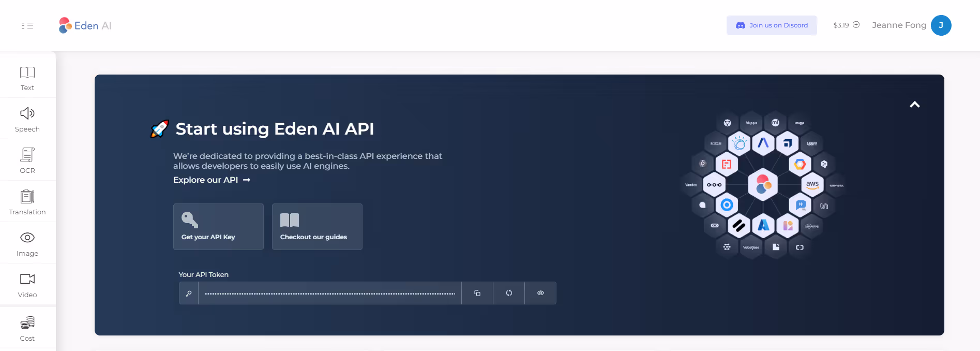Click the Jeanne Fong username

coord(899,25)
